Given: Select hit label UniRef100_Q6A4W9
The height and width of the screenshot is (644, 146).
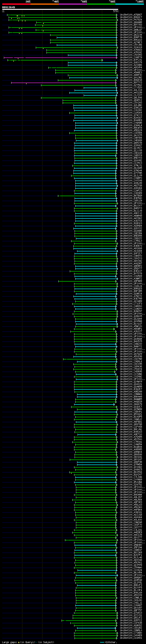Looking at the screenshot, I should point(131,22).
